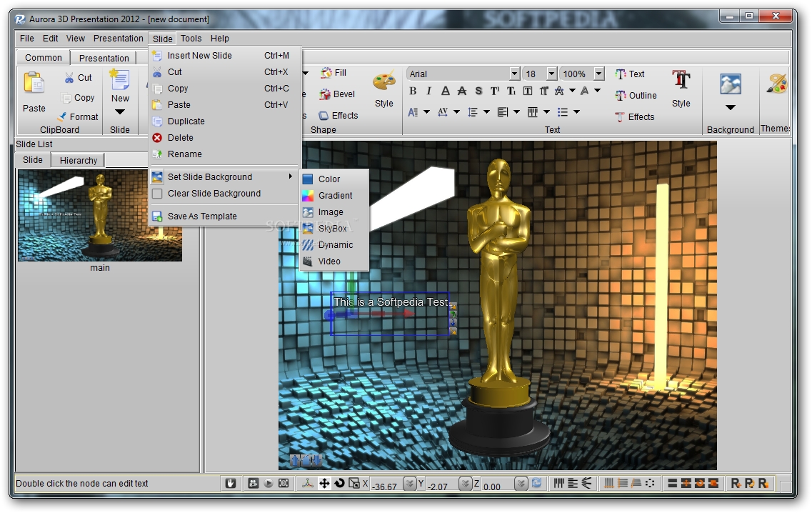Toggle subscript text formatting

coord(511,91)
